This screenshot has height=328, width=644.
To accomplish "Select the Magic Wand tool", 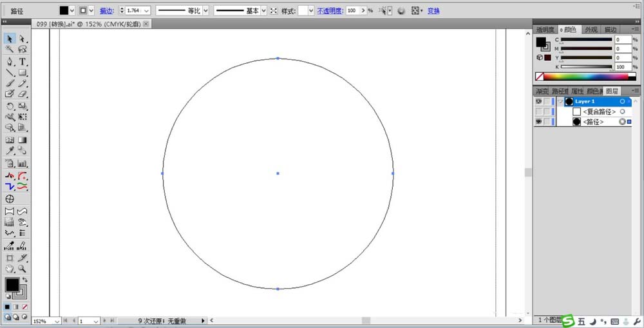I will 10,50.
